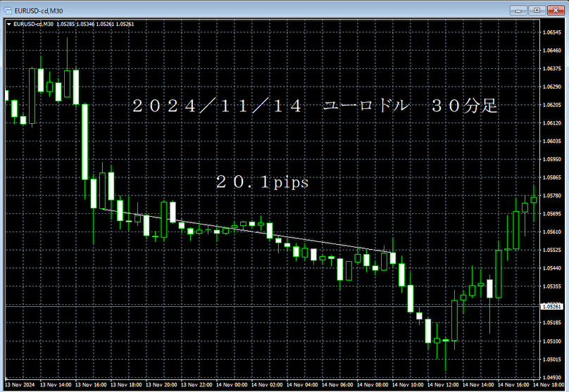Click the 1.05015 price scale label

coord(551,359)
